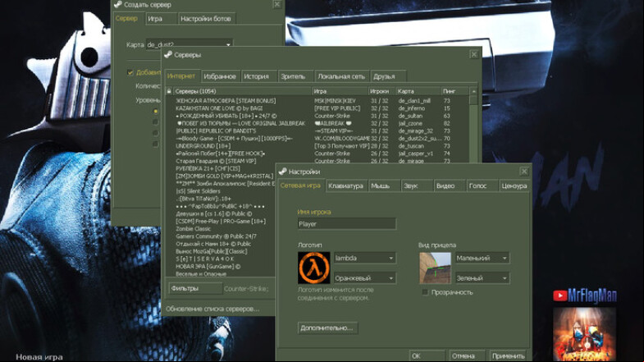The image size is (644, 362).
Task: Close the Создать сервер window
Action: [x=277, y=4]
